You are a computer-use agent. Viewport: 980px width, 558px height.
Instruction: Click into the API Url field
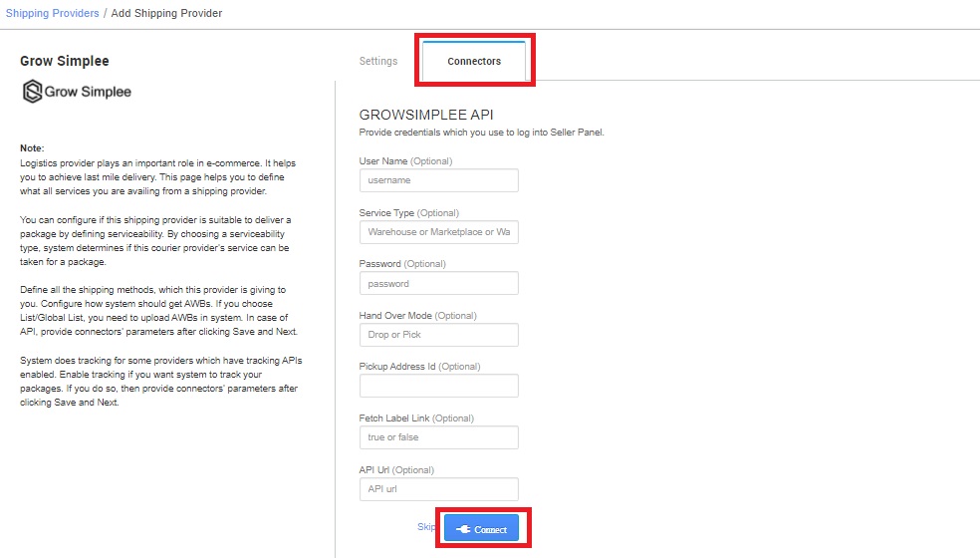point(439,489)
